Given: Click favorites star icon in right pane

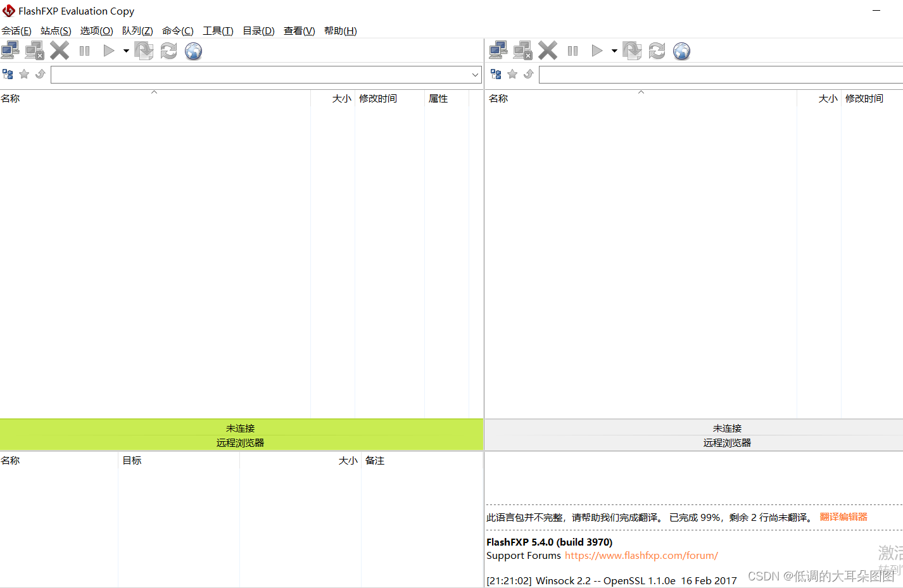Looking at the screenshot, I should (x=512, y=74).
